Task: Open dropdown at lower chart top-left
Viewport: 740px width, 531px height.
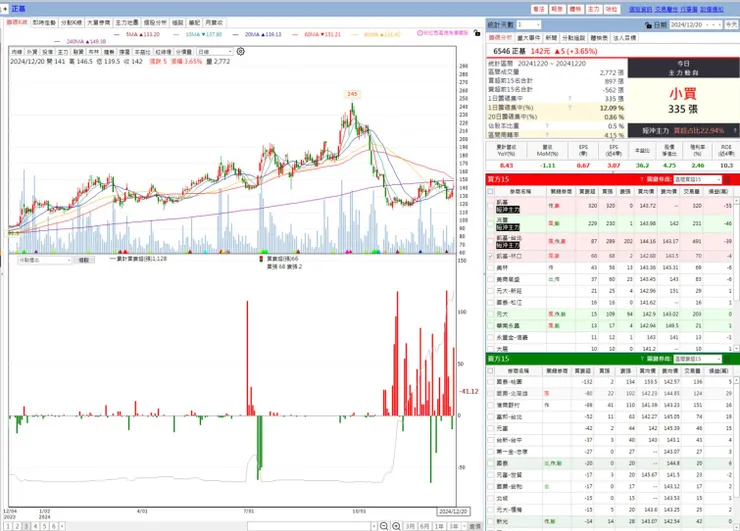Action: (44, 260)
